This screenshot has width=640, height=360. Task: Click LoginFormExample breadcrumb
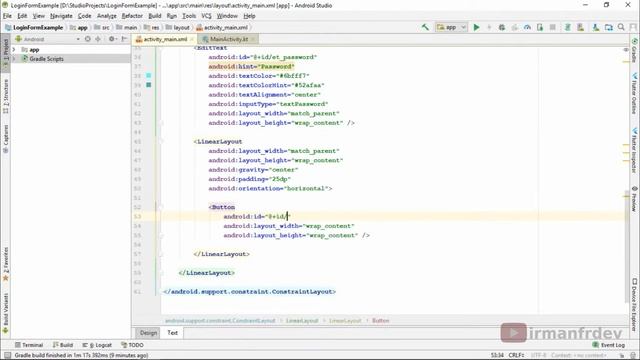click(34, 27)
